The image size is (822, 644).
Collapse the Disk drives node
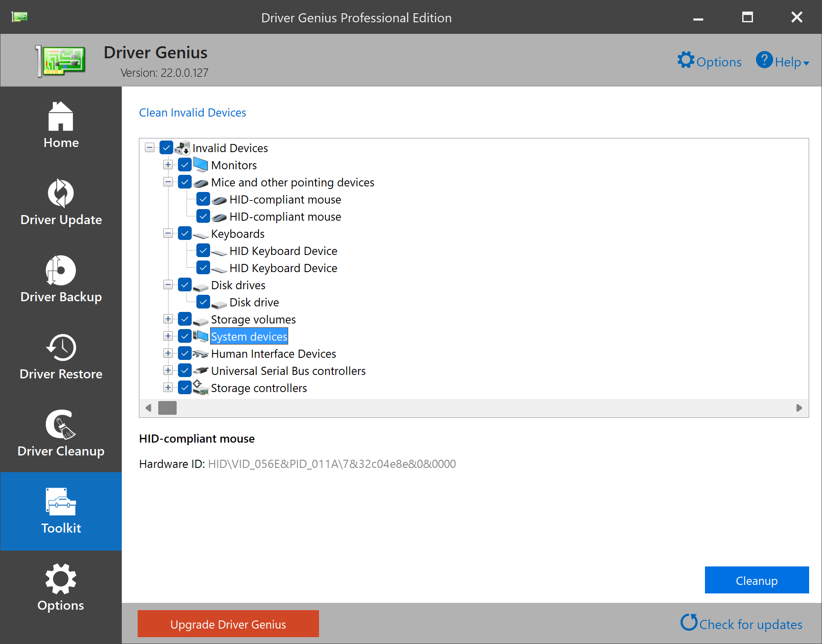click(168, 285)
